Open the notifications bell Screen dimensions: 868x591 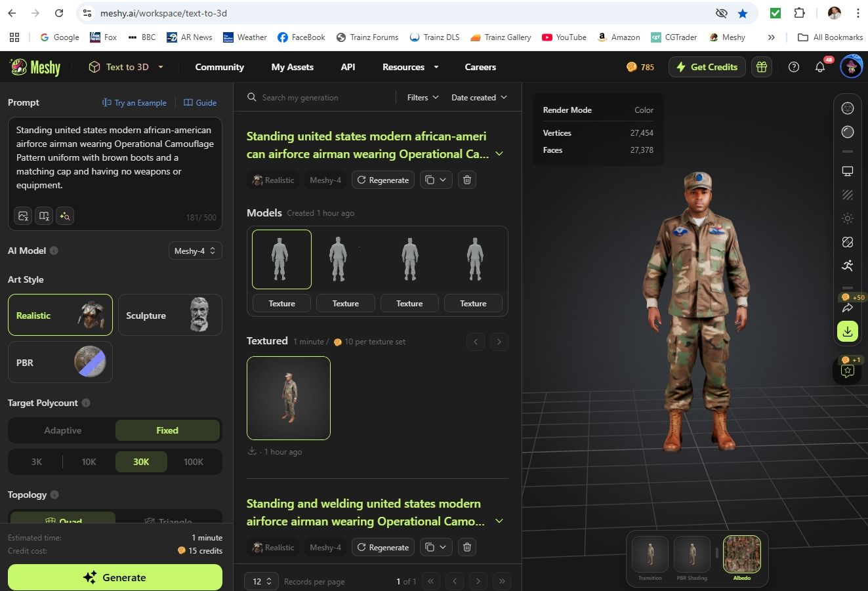coord(819,67)
